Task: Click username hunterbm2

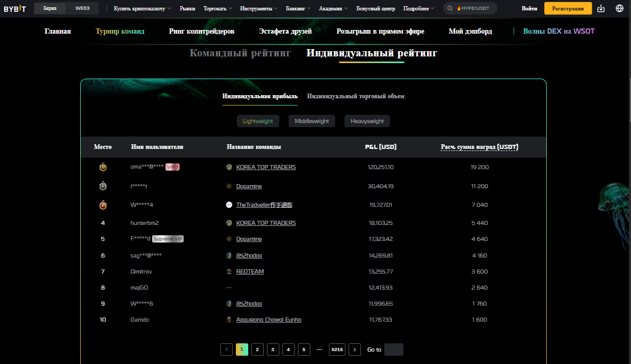Action: click(144, 223)
